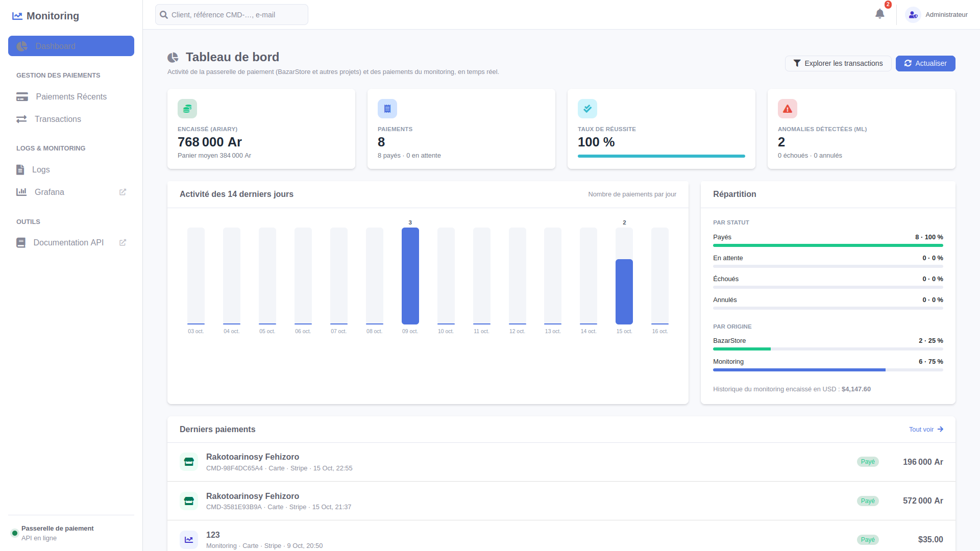Click the 15 oct. bar in activity chart
The image size is (980, 551).
tap(624, 292)
